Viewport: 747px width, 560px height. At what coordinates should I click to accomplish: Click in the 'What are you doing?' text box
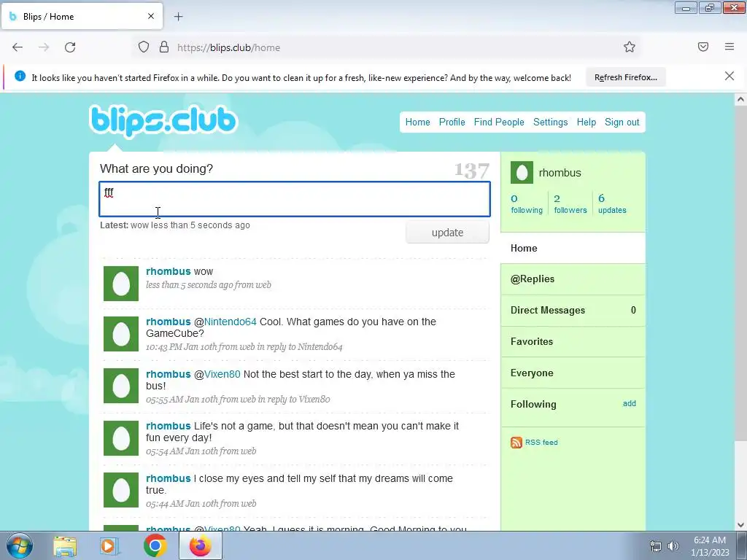(295, 199)
